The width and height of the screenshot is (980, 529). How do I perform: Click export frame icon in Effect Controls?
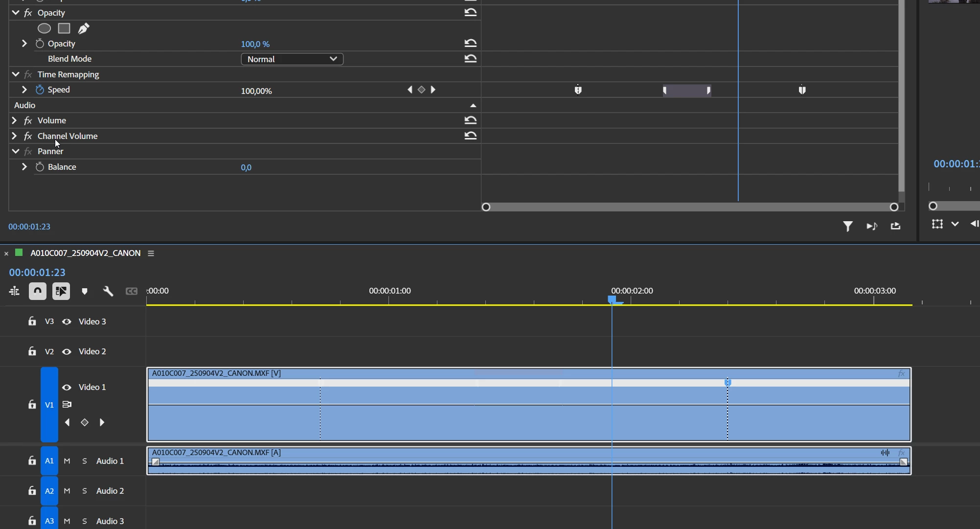tap(895, 226)
